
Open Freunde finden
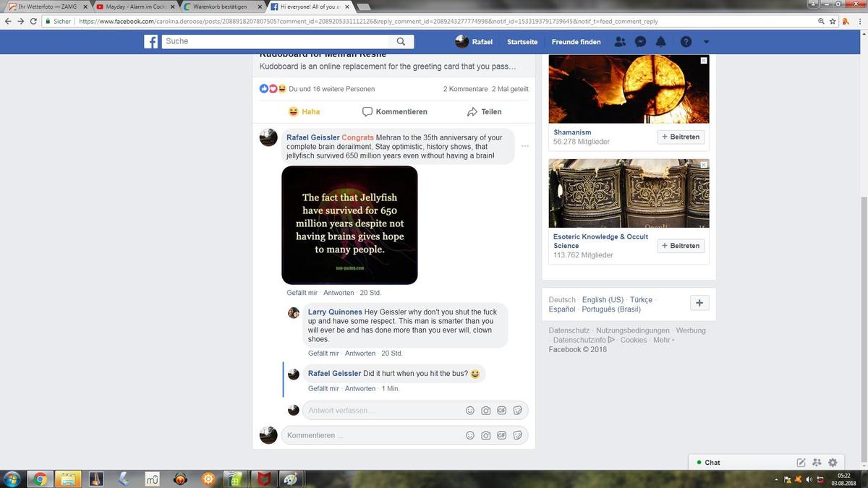(576, 42)
